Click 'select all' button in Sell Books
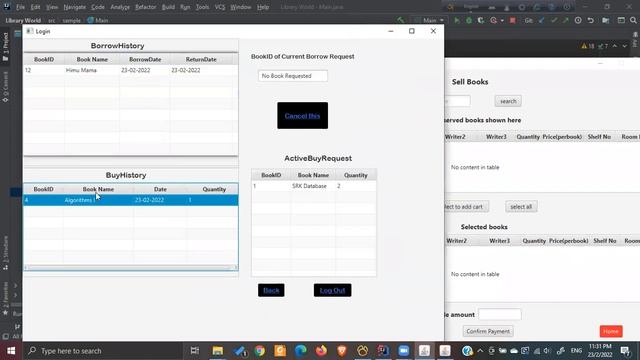Screen dimensions: 640x360 tap(521, 207)
